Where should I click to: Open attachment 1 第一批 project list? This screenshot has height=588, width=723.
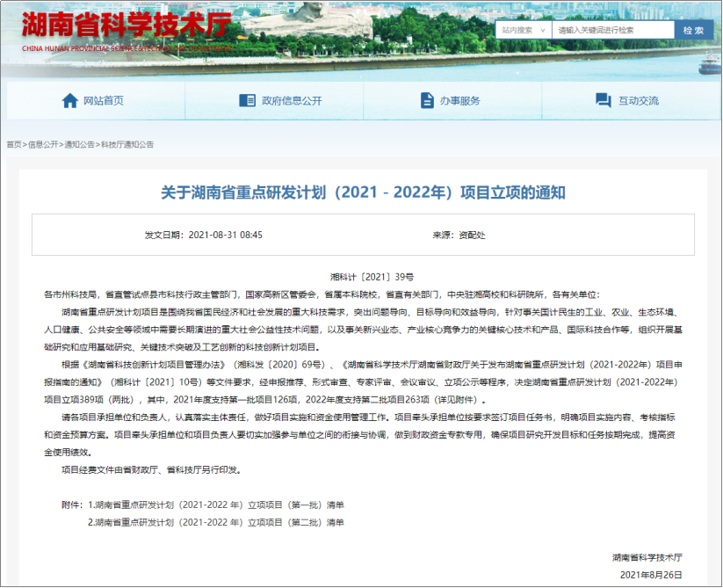click(215, 505)
